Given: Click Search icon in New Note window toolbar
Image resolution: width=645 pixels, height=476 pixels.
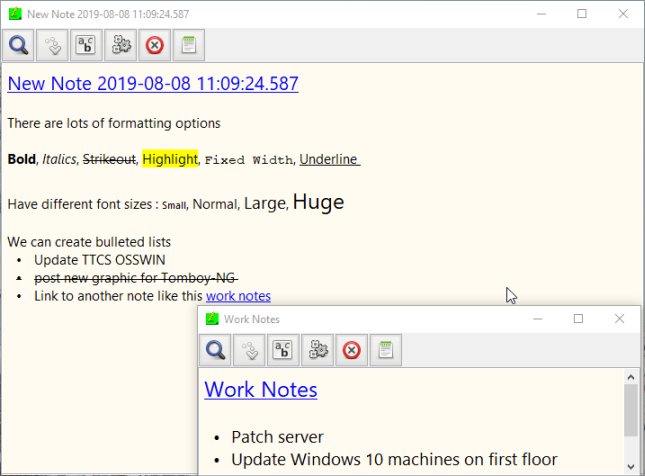Looking at the screenshot, I should click(19, 45).
